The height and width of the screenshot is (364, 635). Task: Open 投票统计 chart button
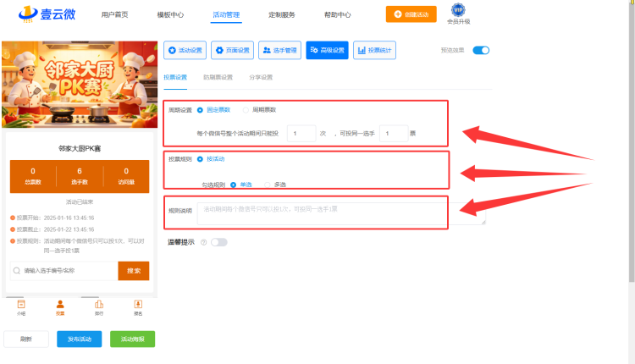374,50
